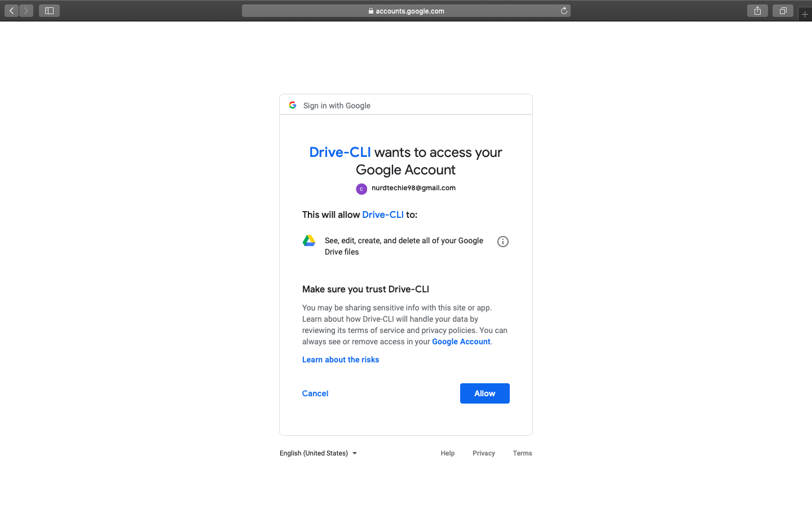Open the Privacy link in the footer
The width and height of the screenshot is (812, 508).
484,453
